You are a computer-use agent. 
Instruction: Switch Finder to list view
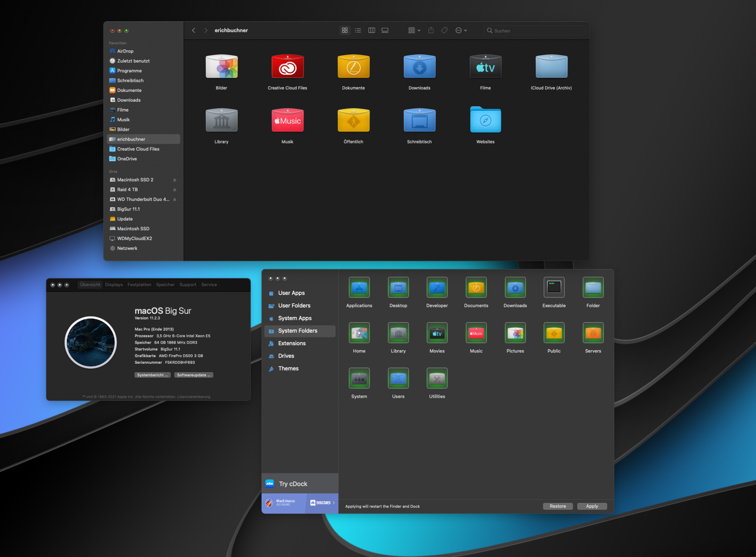(358, 30)
